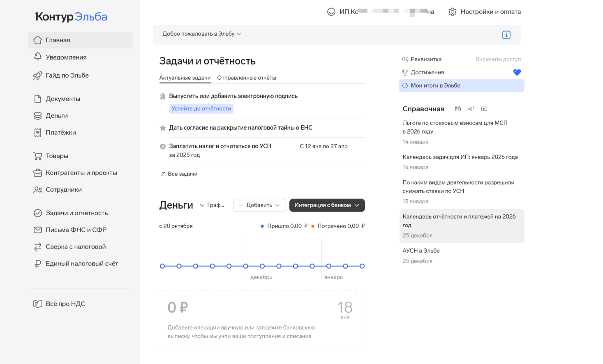Open the Telegram channel icon next to Справочная
This screenshot has height=364, width=603.
[471, 109]
